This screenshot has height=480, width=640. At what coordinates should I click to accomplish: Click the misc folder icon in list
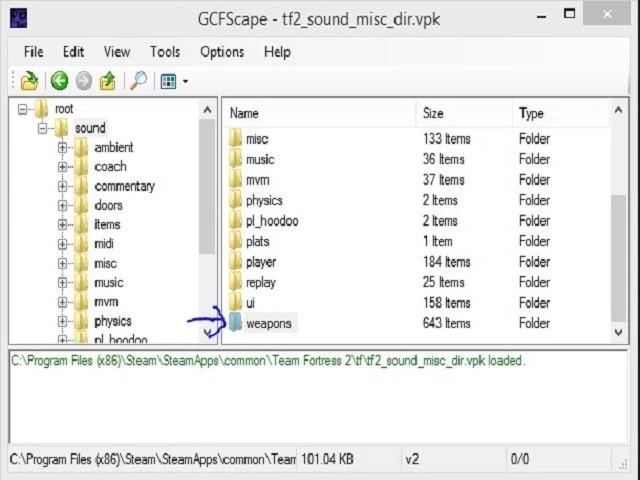(x=235, y=139)
